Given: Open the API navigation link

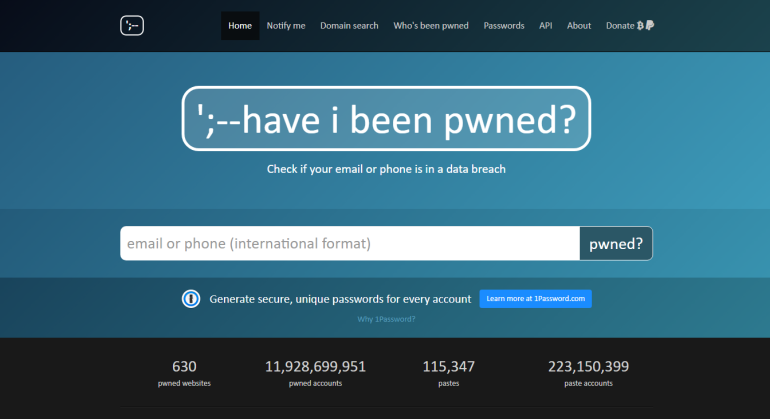Looking at the screenshot, I should (x=546, y=26).
